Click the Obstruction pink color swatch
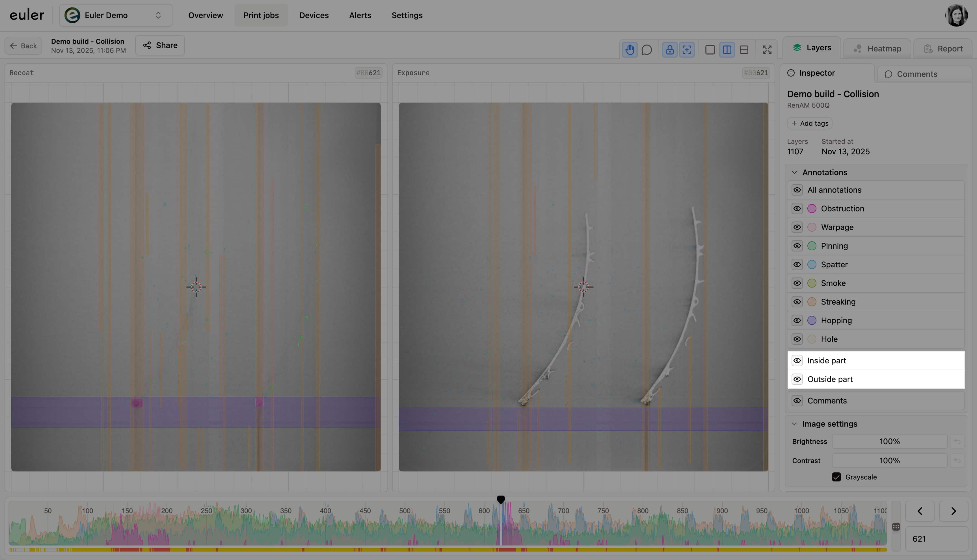The width and height of the screenshot is (977, 560). tap(812, 209)
